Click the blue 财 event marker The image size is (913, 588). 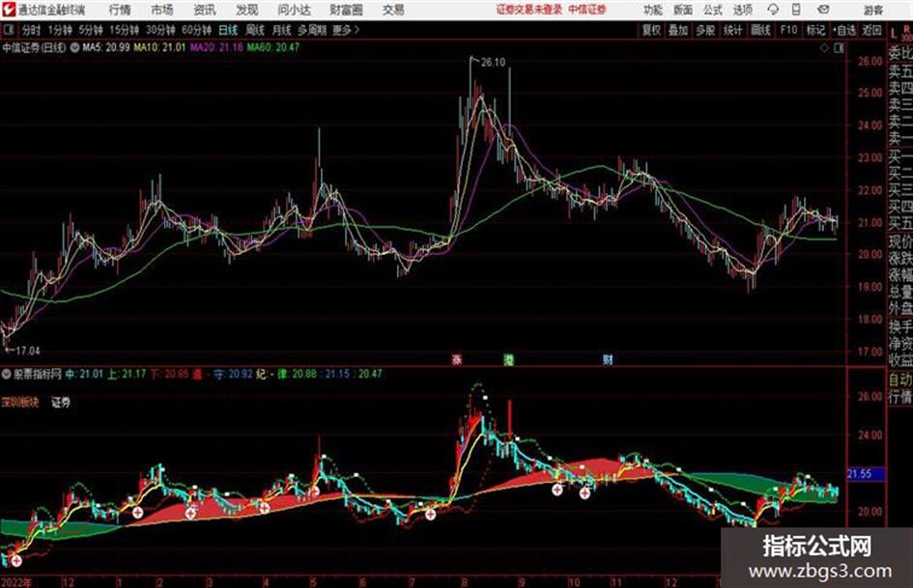pos(608,360)
